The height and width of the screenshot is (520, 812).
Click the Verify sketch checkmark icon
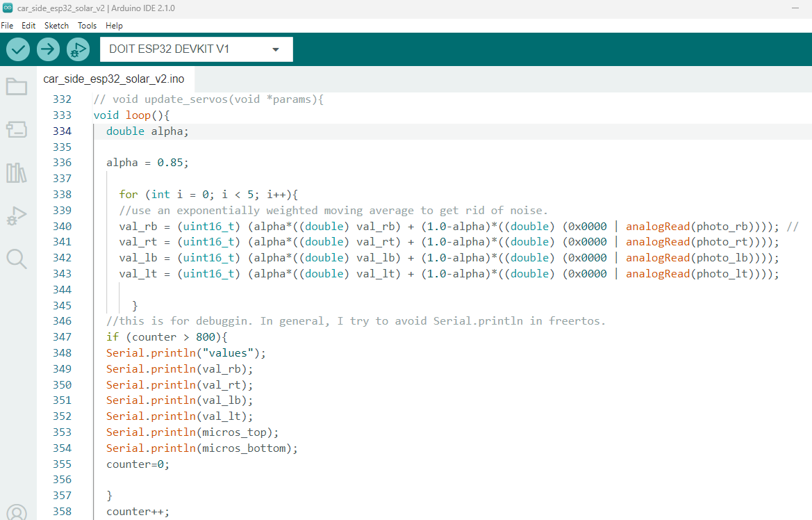pos(17,49)
